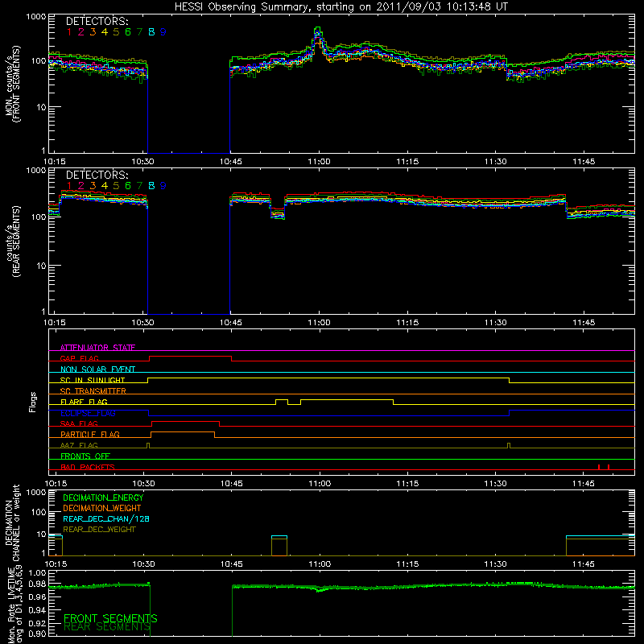Click the flare peak near 11:00 in front segments plot
644x644 pixels.
click(x=317, y=31)
